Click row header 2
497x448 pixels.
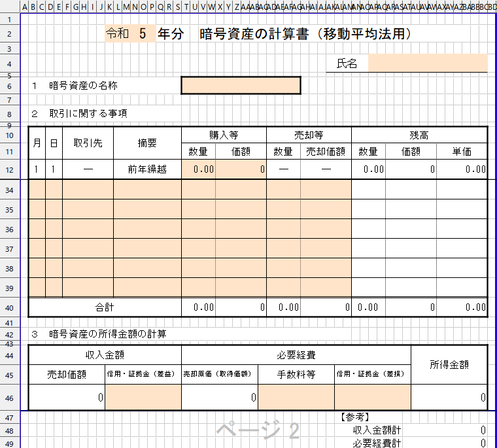click(10, 33)
